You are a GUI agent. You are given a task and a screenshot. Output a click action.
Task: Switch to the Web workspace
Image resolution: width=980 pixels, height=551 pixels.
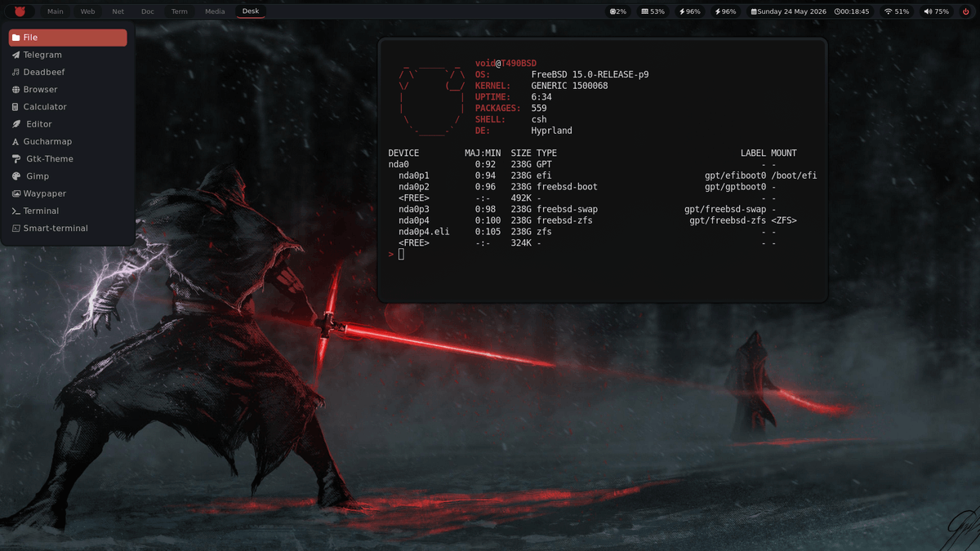(87, 11)
